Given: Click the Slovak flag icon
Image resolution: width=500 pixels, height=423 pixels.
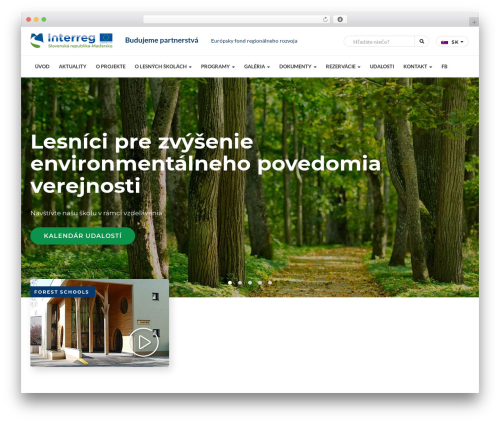Looking at the screenshot, I should [x=444, y=42].
